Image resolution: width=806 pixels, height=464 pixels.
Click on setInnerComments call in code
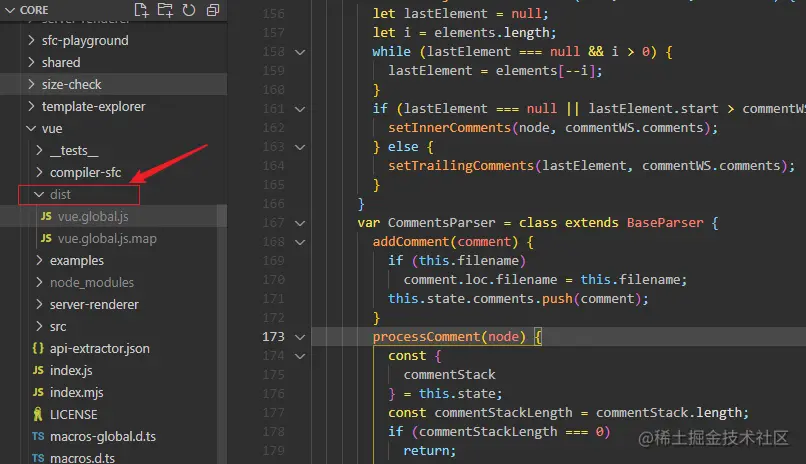449,127
